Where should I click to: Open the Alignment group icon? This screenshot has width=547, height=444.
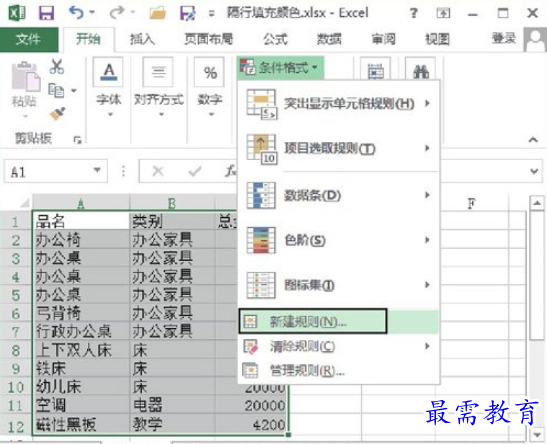pyautogui.click(x=158, y=72)
